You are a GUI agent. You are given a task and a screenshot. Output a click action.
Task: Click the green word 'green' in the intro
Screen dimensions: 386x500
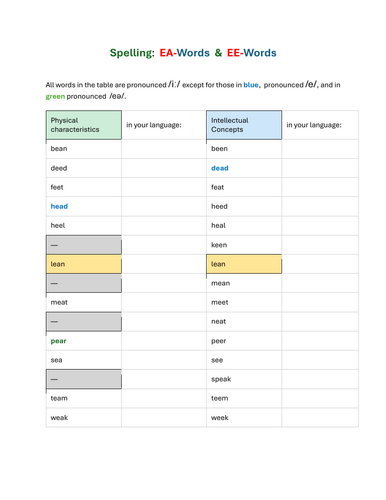pos(55,97)
